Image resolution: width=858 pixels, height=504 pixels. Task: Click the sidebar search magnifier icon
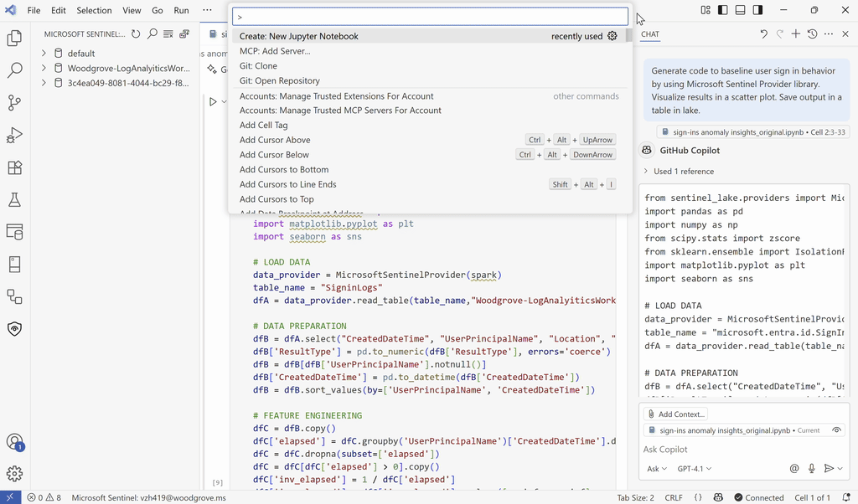152,33
